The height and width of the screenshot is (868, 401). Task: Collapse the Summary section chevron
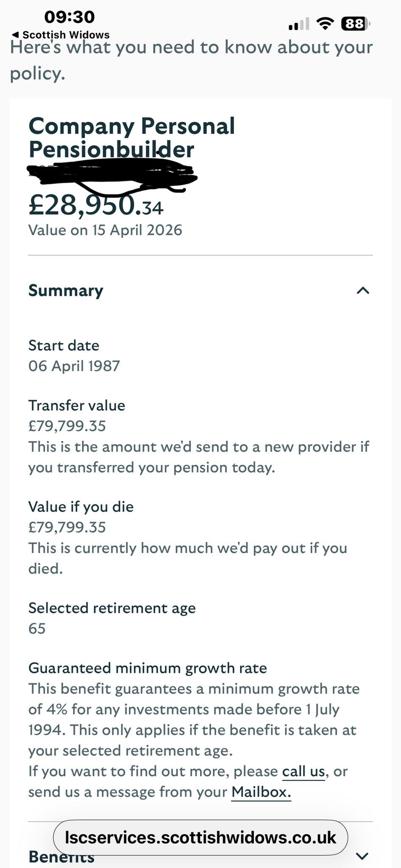[363, 291]
